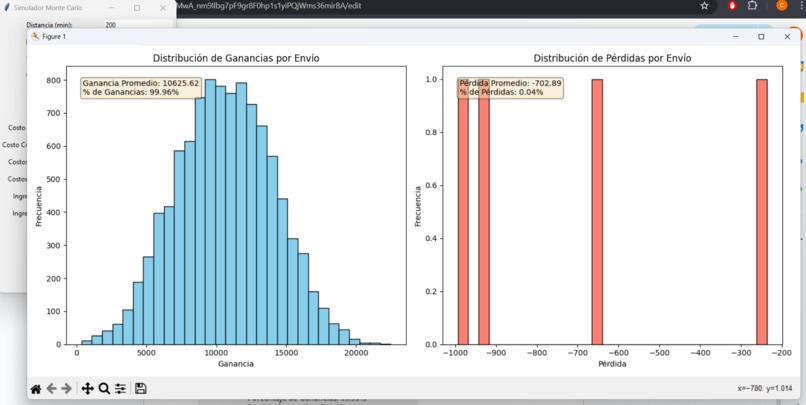Save the figure with the floppy disk icon
This screenshot has height=405, width=806.
click(x=140, y=389)
